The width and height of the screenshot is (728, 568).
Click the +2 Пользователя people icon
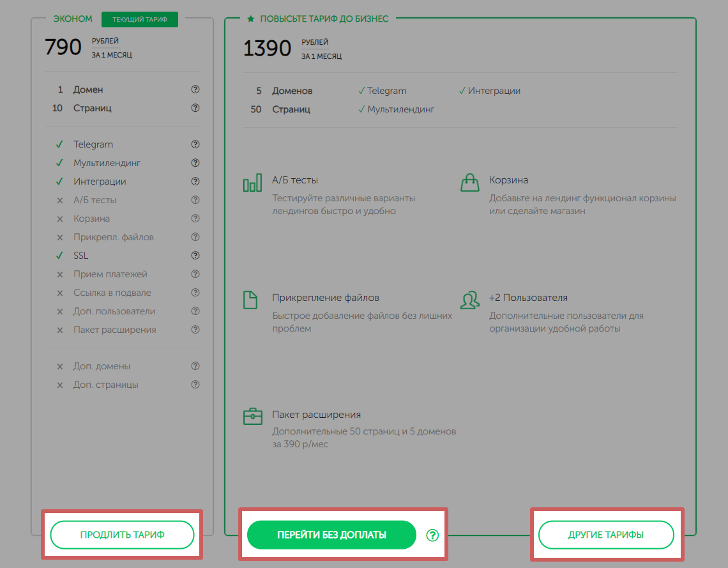470,300
